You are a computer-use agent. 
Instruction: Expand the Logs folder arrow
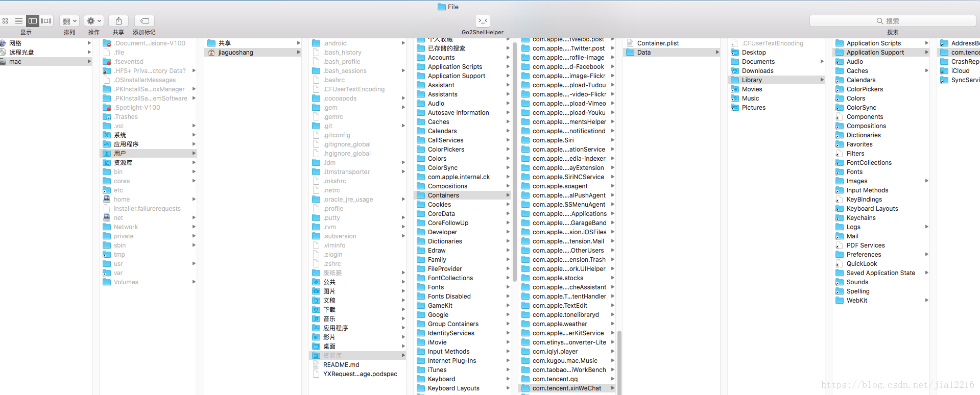[926, 227]
